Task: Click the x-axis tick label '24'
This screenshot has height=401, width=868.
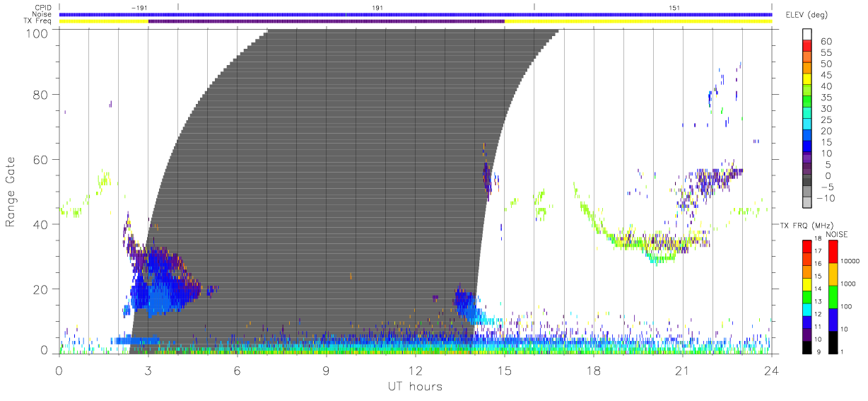Action: click(x=771, y=371)
